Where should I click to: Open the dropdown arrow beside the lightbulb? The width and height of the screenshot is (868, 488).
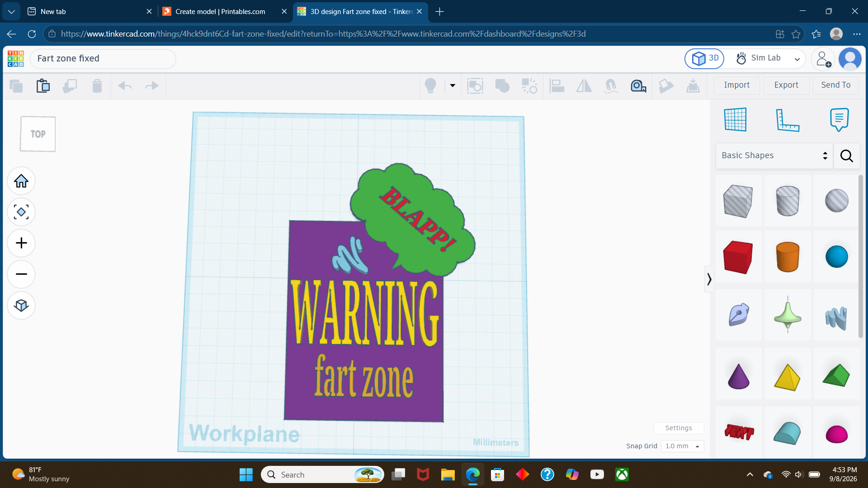[x=453, y=85]
